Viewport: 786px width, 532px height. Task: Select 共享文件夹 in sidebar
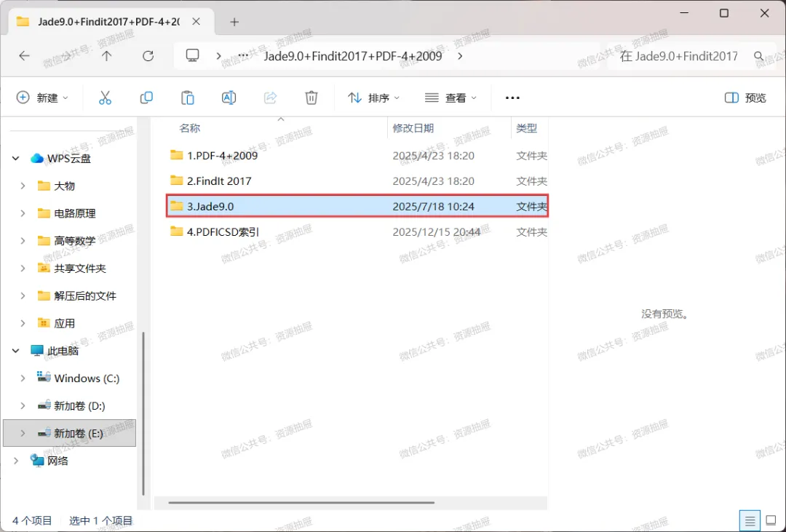tap(71, 269)
